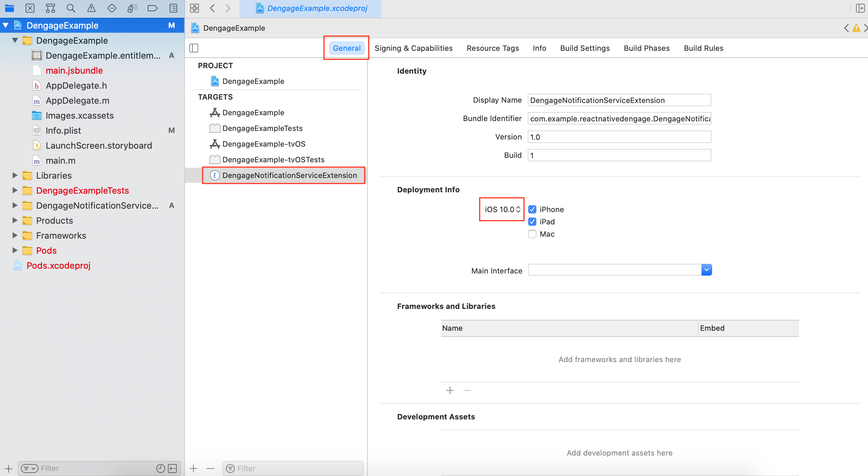Open Images.xcassets asset catalog

79,116
